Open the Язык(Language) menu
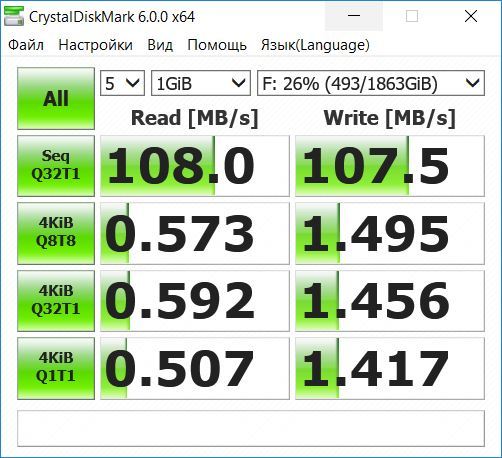The image size is (502, 458). pos(315,45)
